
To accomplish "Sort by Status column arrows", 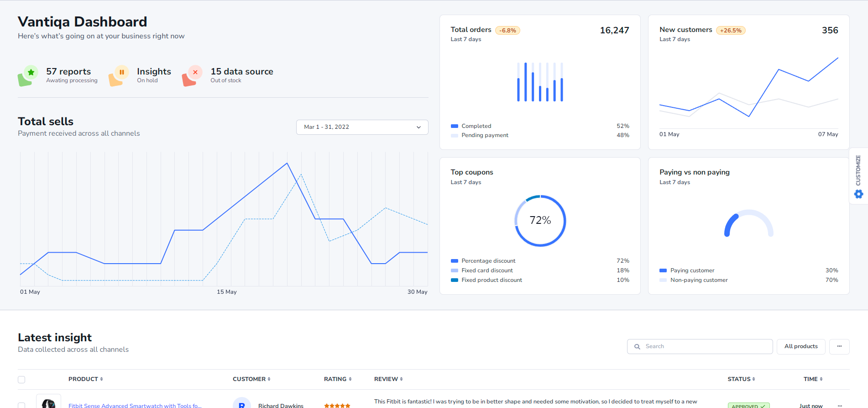I will coord(753,379).
